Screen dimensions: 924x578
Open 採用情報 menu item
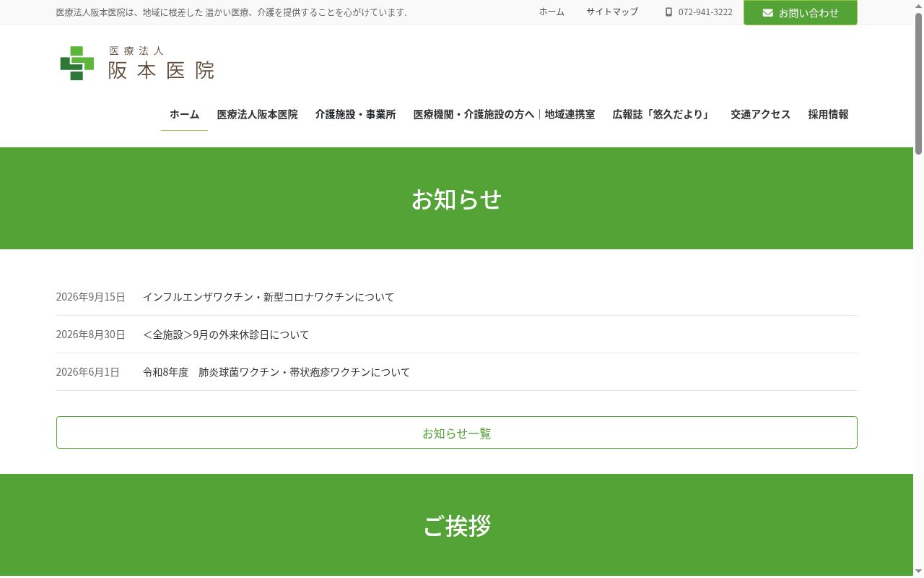pos(828,114)
